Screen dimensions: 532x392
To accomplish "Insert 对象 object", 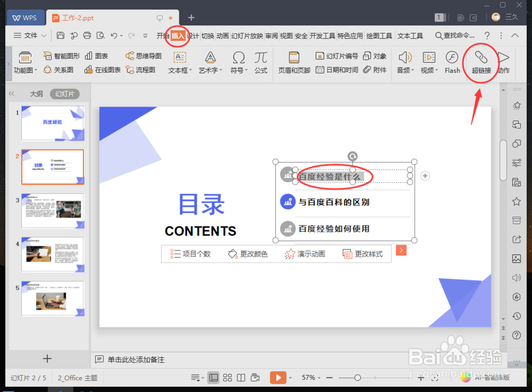I will click(375, 56).
